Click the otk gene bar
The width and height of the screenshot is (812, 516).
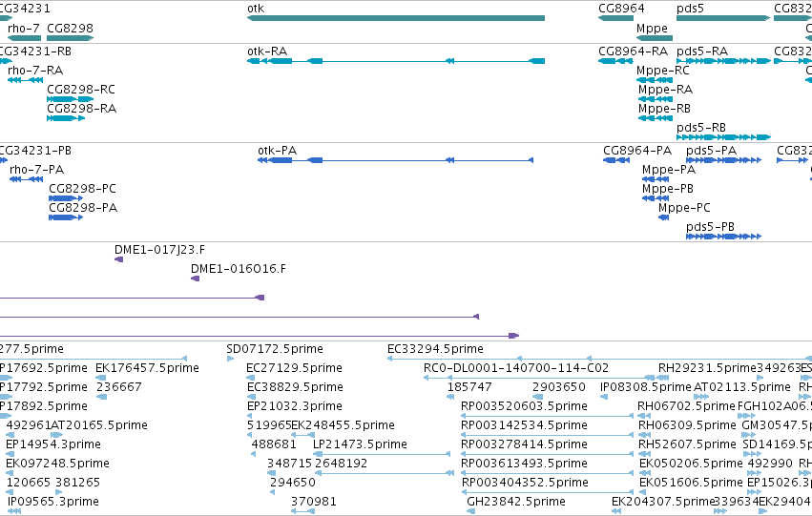pos(396,18)
